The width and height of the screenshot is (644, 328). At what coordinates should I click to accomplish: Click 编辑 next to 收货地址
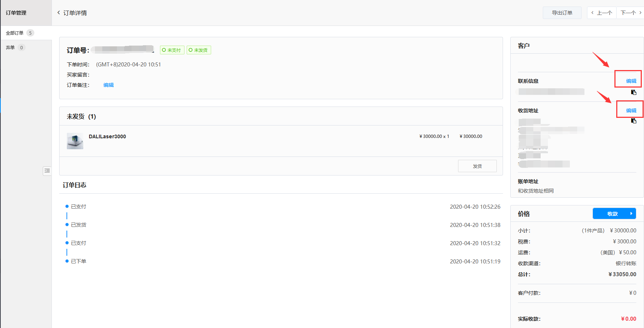point(631,111)
